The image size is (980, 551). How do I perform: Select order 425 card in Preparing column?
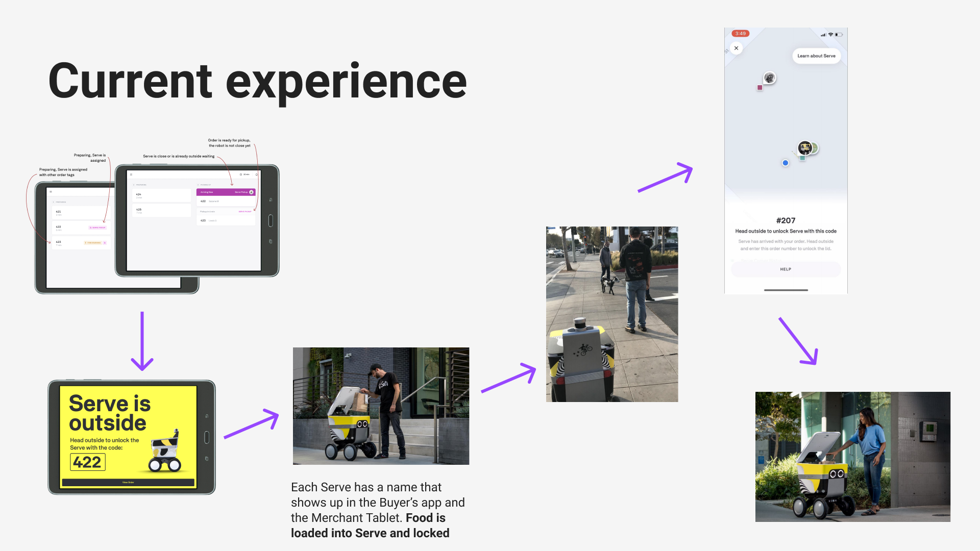pos(161,210)
